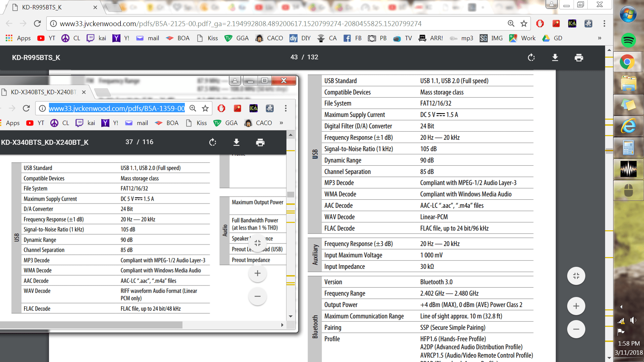Screen dimensions: 644x362
Task: Open zoom indicator in back window address bar
Action: (511, 23)
